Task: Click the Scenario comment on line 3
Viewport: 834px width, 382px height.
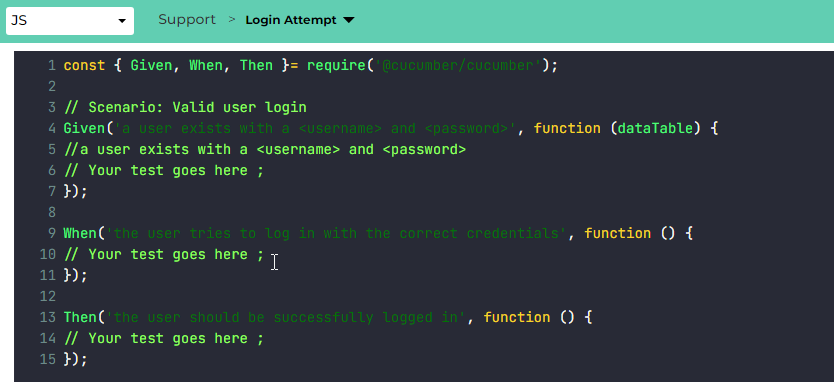Action: pyautogui.click(x=185, y=107)
